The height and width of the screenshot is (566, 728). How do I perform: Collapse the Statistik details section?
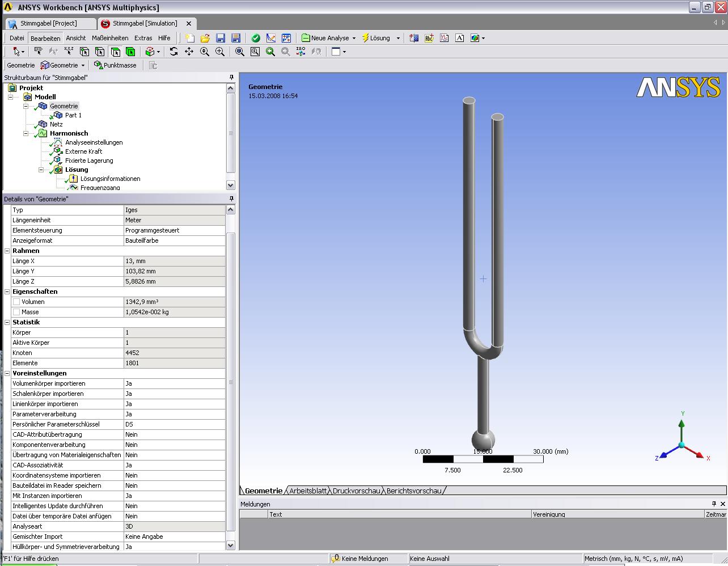[7, 322]
